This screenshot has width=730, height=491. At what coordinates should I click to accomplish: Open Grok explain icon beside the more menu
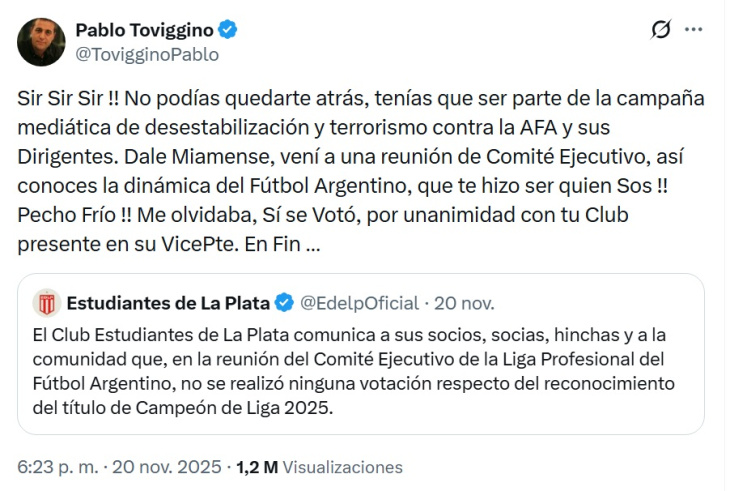[x=660, y=30]
